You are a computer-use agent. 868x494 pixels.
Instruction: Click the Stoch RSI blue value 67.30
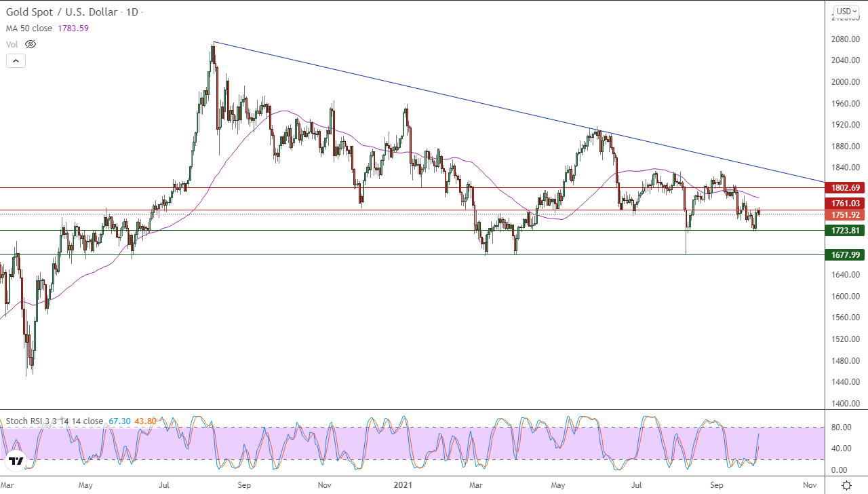click(x=119, y=421)
